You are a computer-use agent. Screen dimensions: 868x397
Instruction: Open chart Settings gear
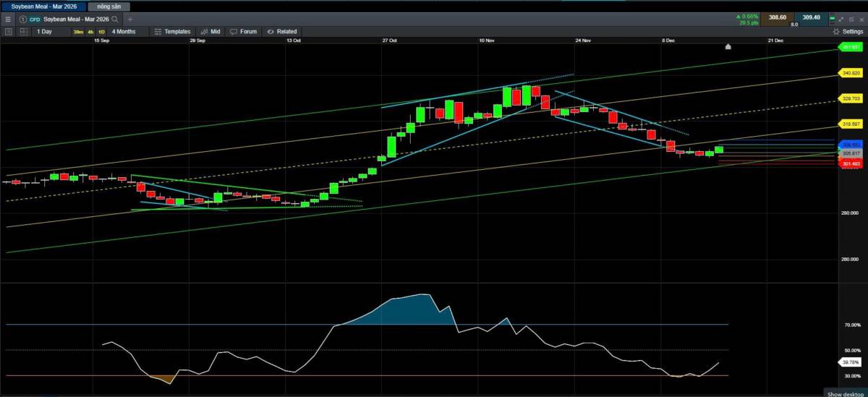(848, 32)
